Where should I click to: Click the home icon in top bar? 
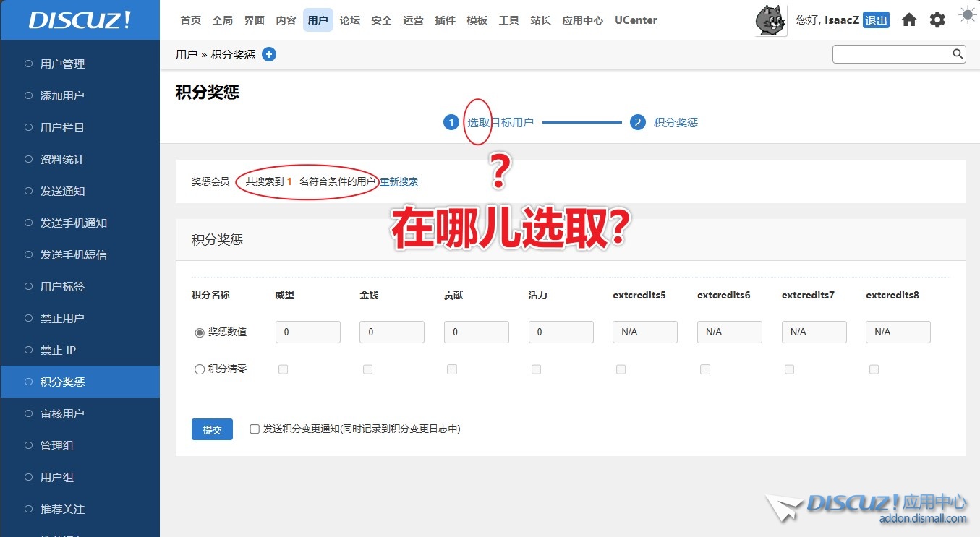click(909, 20)
